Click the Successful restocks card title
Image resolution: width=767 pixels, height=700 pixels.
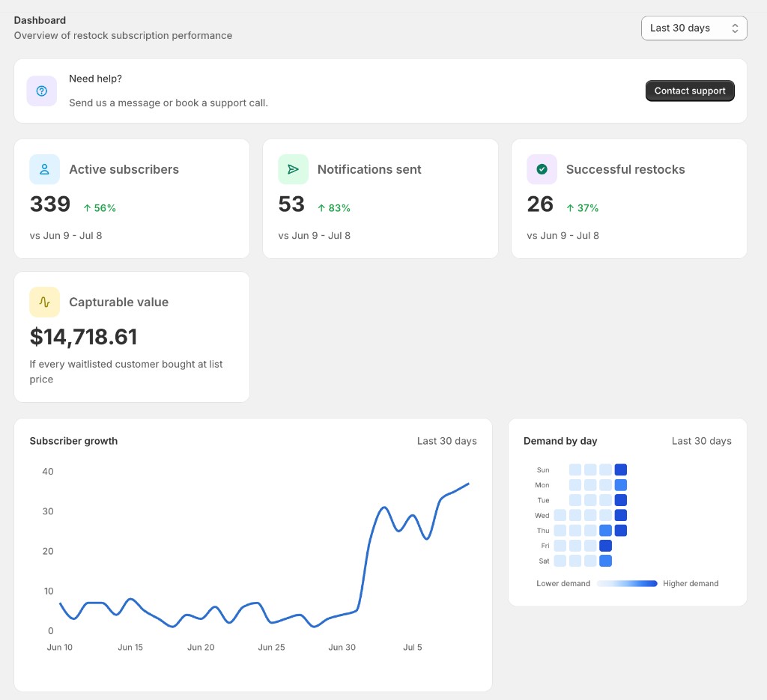click(x=625, y=170)
